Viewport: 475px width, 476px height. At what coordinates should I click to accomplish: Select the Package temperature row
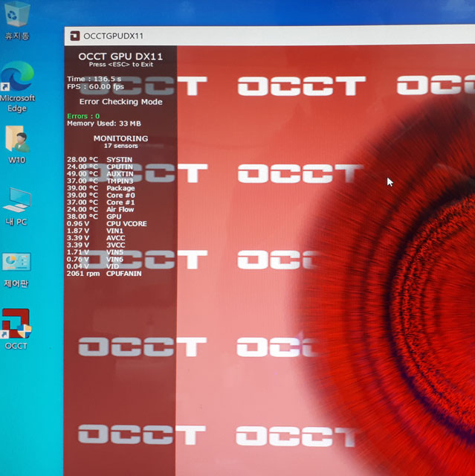(101, 188)
